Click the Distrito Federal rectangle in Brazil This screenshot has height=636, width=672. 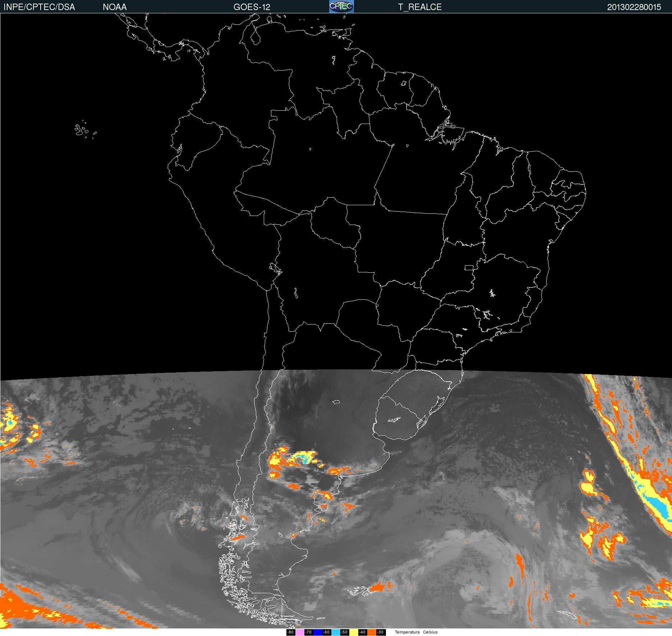pyautogui.click(x=469, y=267)
